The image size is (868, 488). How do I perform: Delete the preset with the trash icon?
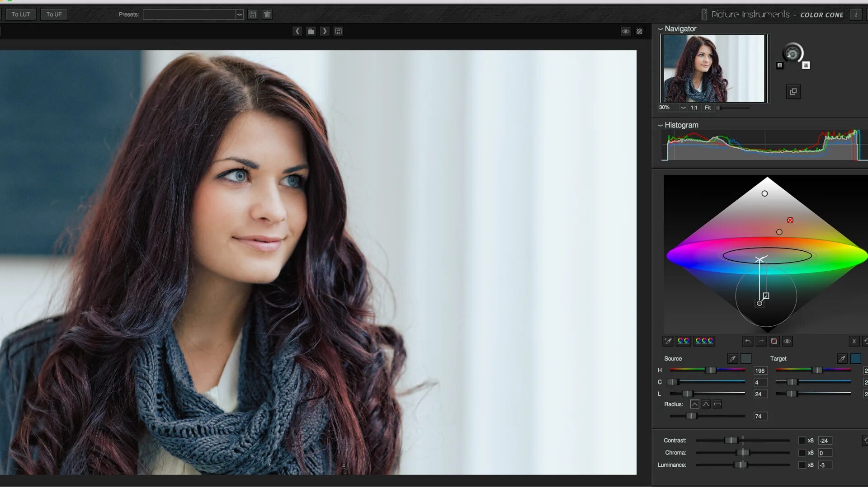(x=267, y=14)
